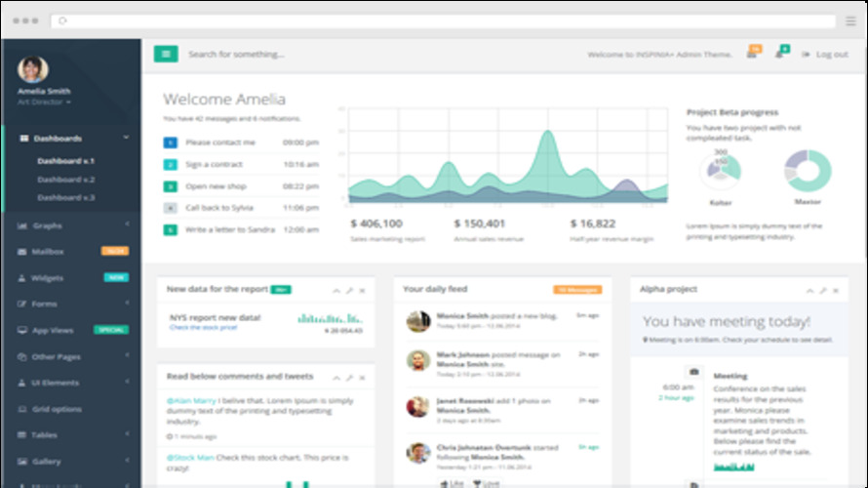The image size is (868, 488).
Task: Click the Love button in daily feed
Action: pos(486,483)
